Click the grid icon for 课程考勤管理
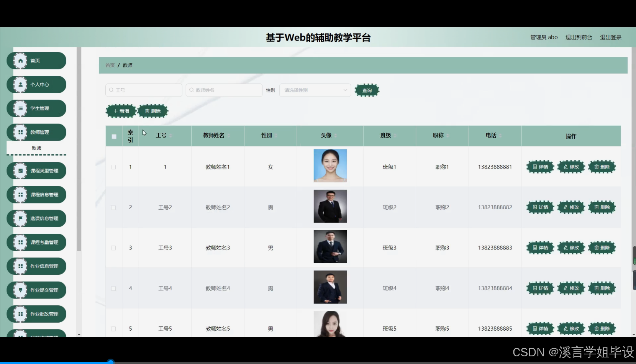636x364 pixels. [x=20, y=242]
